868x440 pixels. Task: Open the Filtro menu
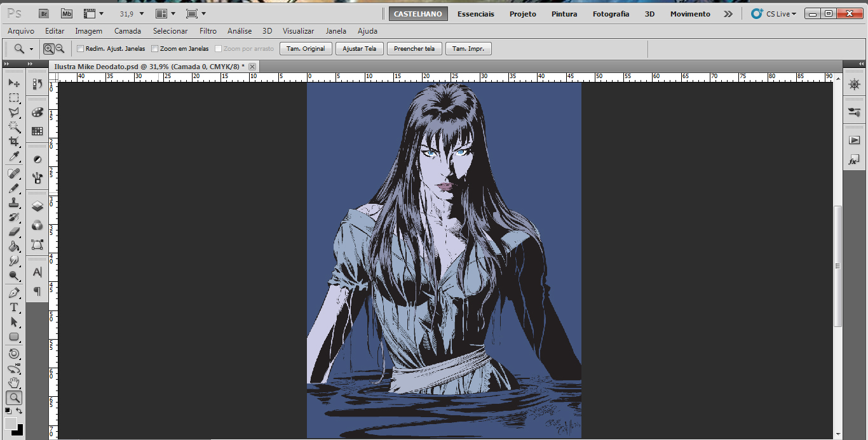tap(208, 30)
